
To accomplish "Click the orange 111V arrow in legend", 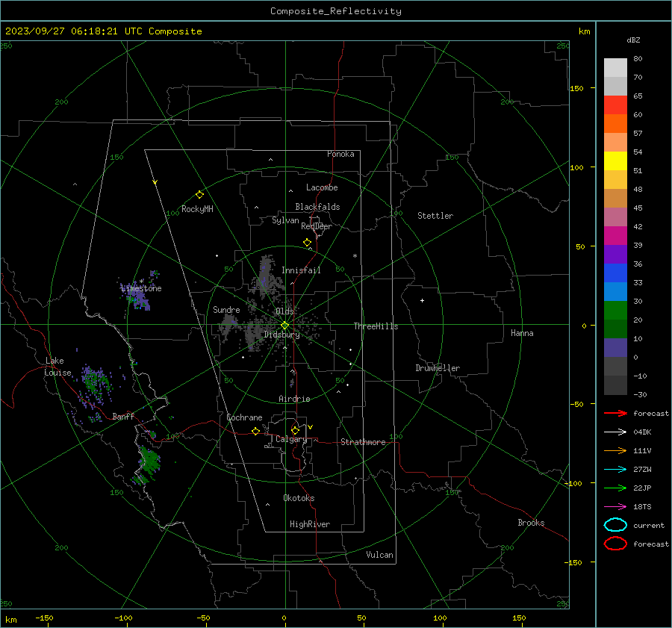I will [615, 450].
